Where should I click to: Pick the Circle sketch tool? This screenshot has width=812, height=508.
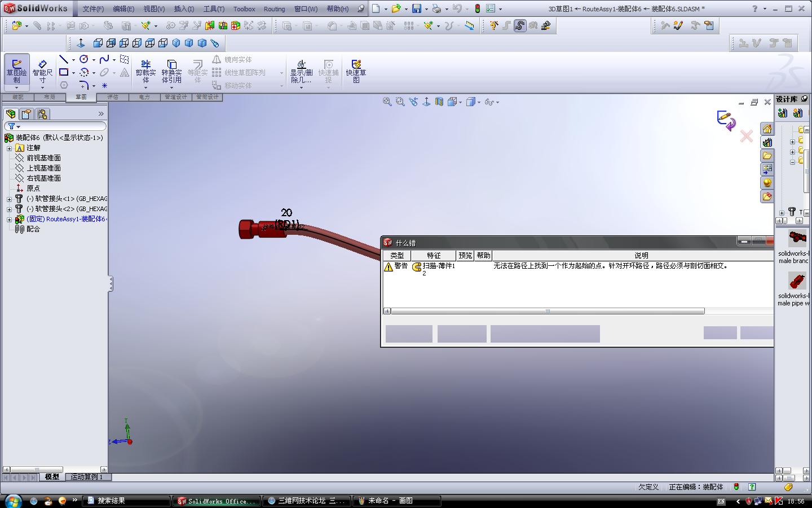click(x=84, y=59)
